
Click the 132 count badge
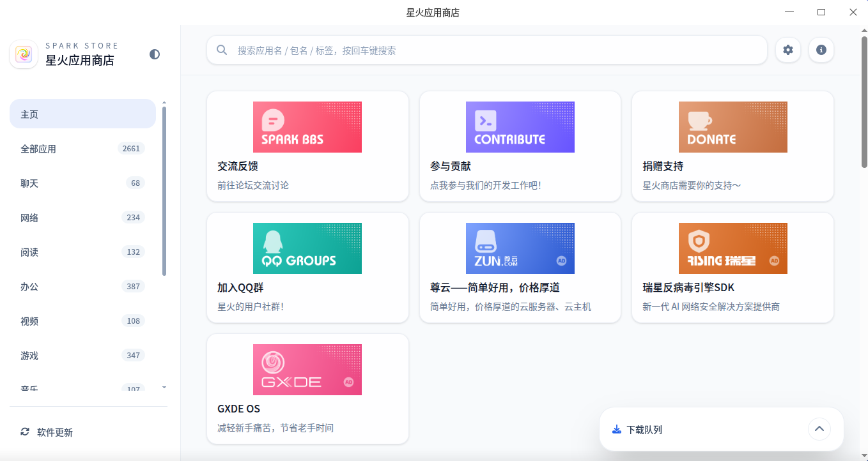(x=134, y=252)
